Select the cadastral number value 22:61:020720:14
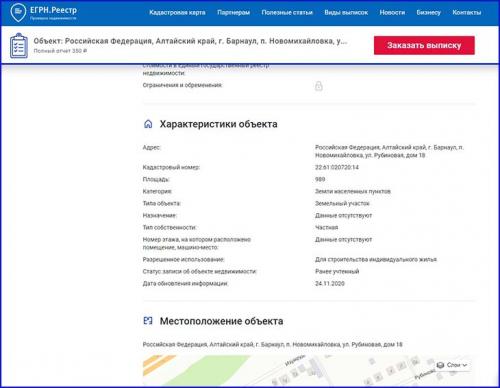 (337, 167)
